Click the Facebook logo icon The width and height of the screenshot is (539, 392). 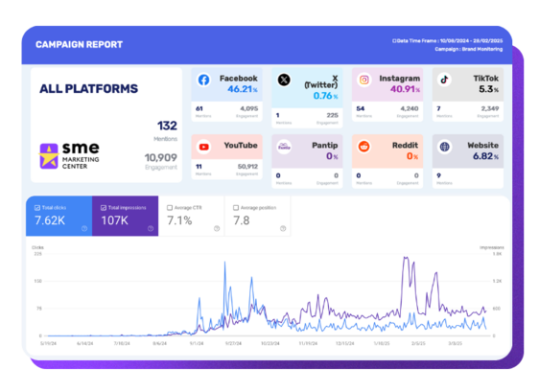[x=203, y=81]
